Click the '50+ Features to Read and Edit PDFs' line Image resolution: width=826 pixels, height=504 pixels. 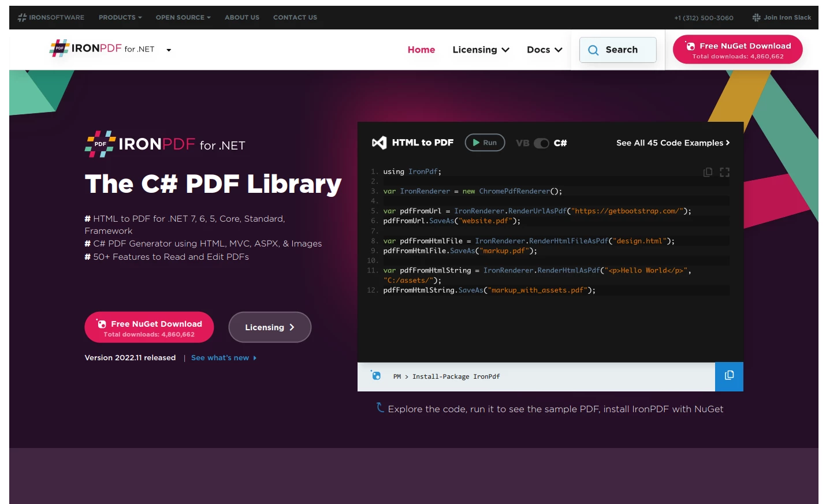(x=167, y=257)
